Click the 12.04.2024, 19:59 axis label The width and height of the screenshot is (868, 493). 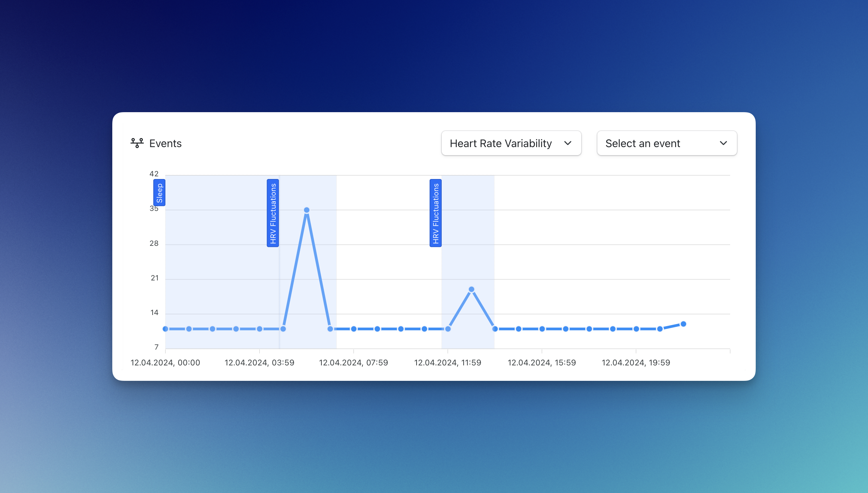[635, 363]
